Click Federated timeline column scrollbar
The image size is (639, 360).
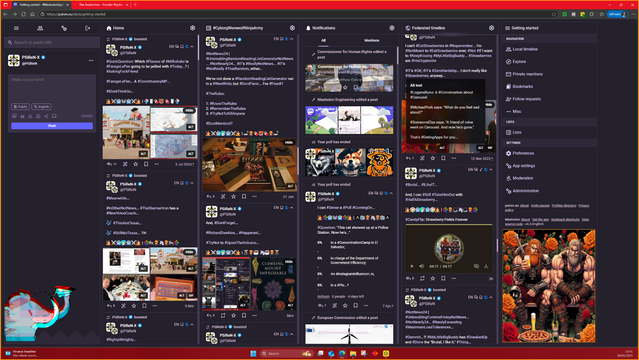point(497,245)
